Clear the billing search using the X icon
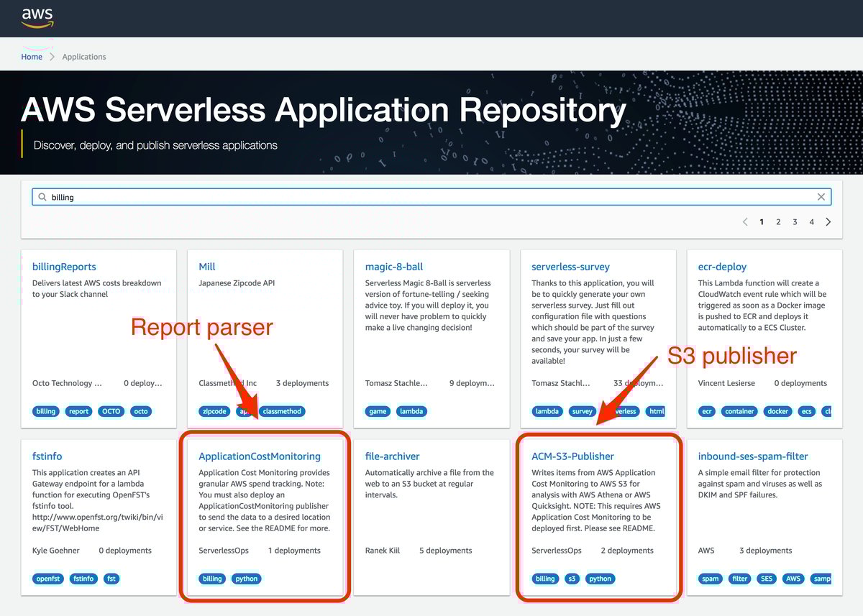This screenshot has width=863, height=616. (822, 196)
